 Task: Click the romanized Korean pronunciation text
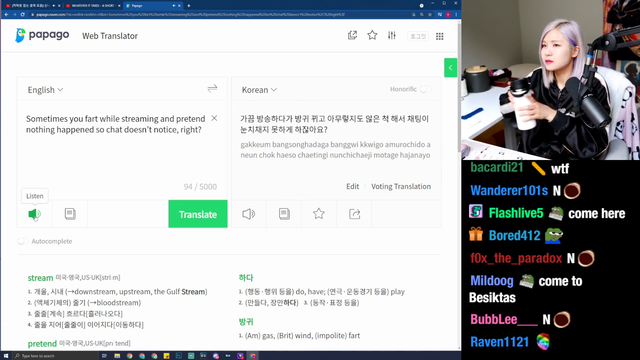pyautogui.click(x=335, y=150)
